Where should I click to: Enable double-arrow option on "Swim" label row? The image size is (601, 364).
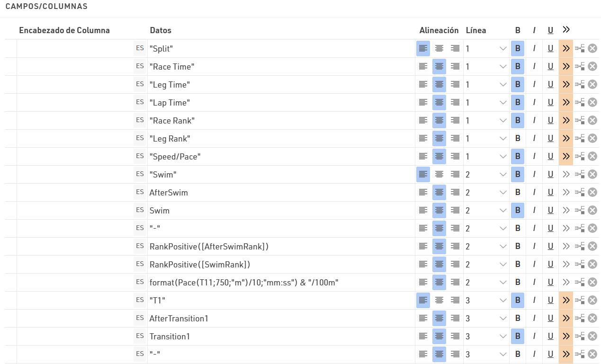[565, 174]
